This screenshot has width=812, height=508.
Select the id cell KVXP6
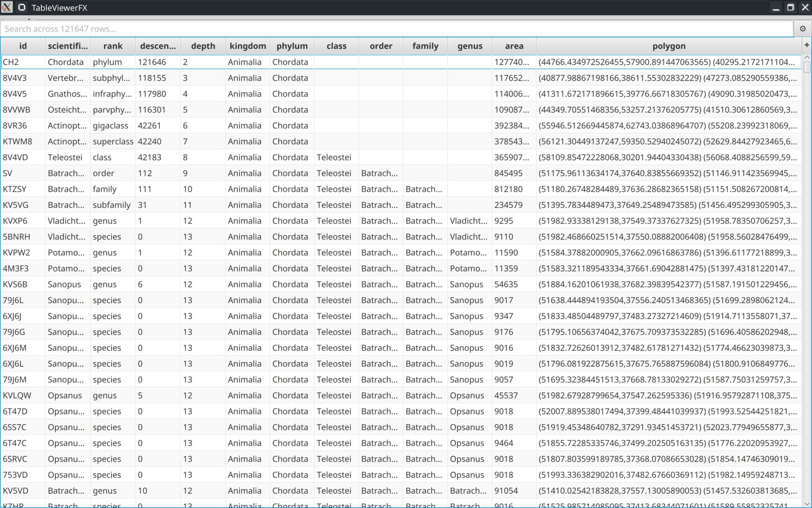[23, 221]
